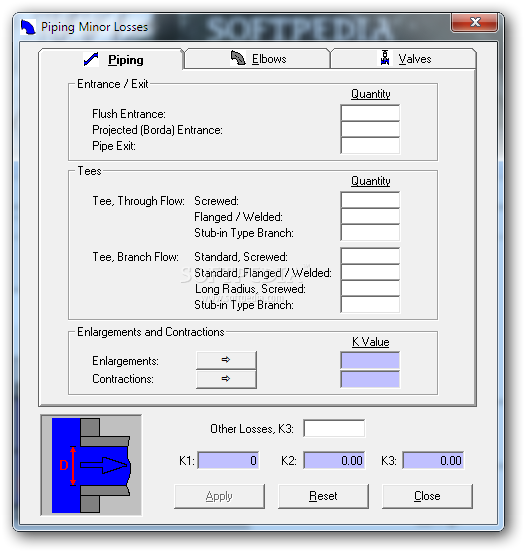The height and width of the screenshot is (552, 525).
Task: Click the Entrance / Exit Quantity header
Action: 371,94
